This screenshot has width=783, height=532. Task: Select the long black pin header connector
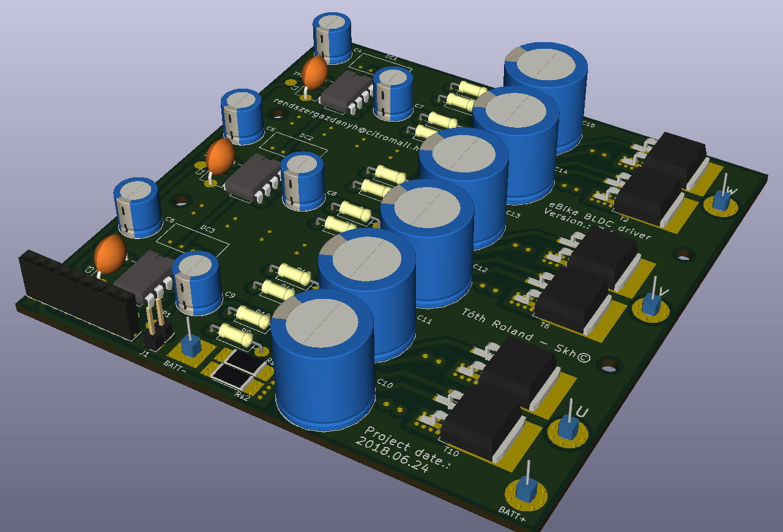[79, 291]
